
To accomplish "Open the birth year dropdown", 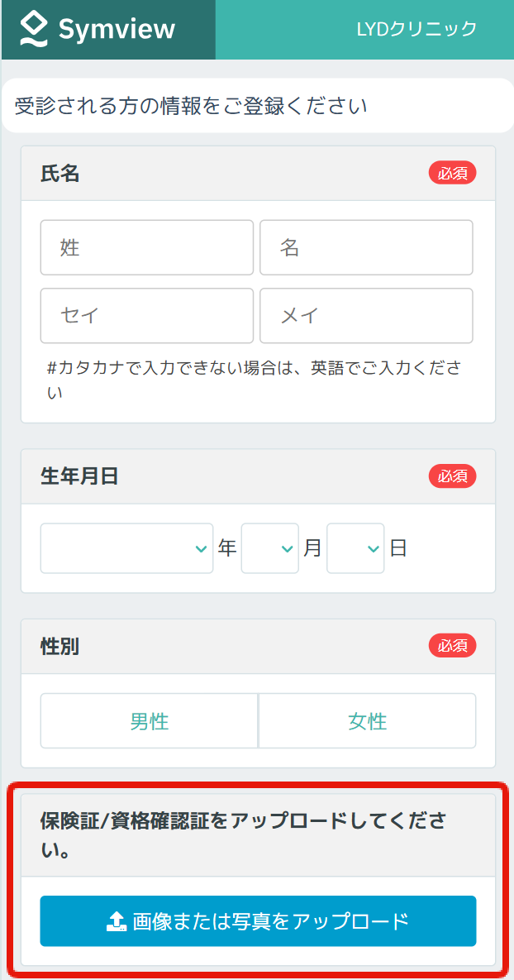I will point(126,548).
